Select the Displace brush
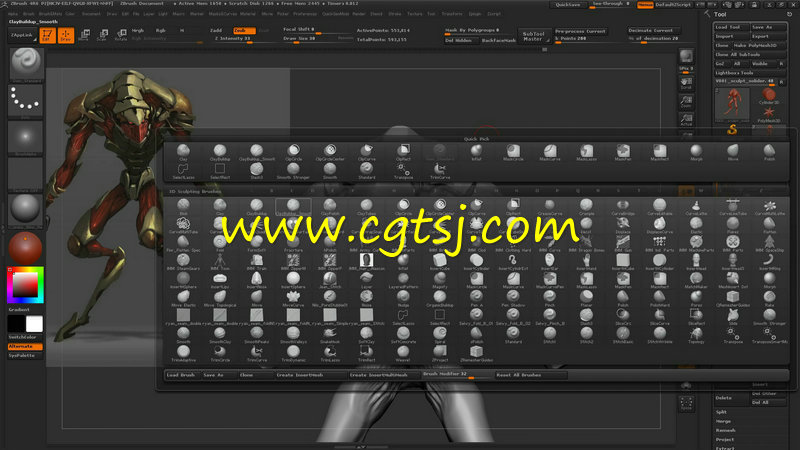 coord(623,224)
